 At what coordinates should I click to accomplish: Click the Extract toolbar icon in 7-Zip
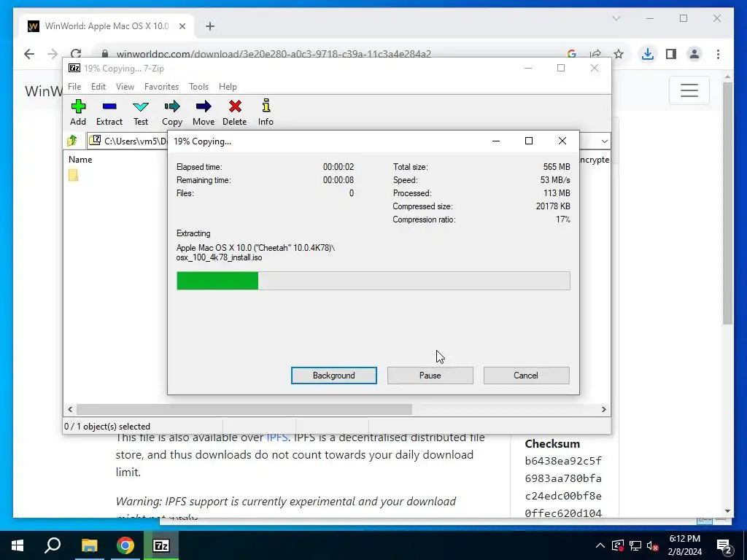pyautogui.click(x=109, y=112)
